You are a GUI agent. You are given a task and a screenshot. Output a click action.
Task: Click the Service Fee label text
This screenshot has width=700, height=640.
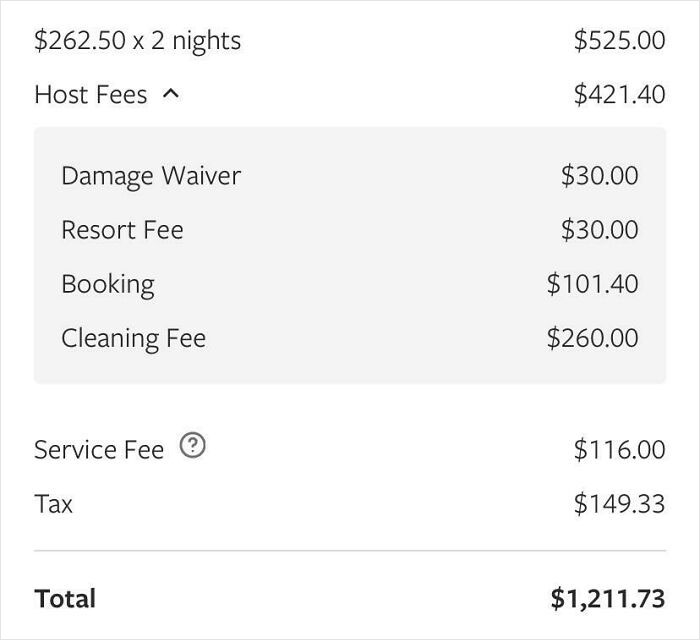pos(99,450)
